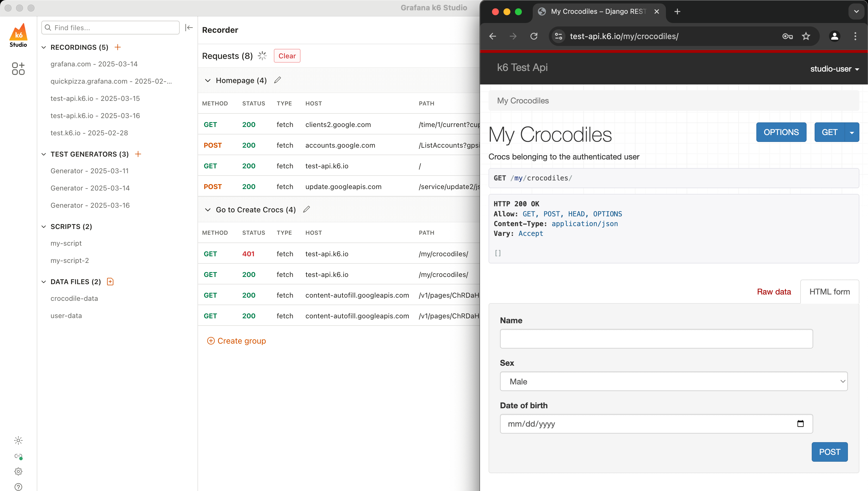Collapse the Homepage request group
The image size is (868, 491).
[208, 80]
